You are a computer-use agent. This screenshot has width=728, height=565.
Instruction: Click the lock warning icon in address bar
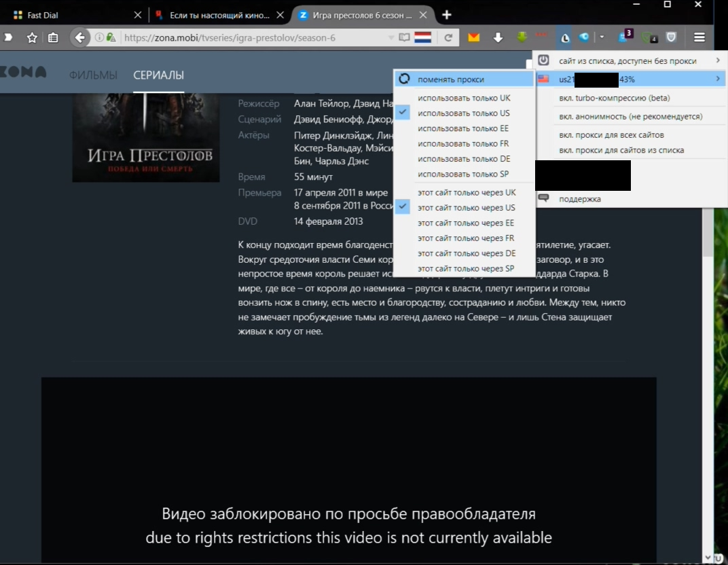[x=111, y=37]
